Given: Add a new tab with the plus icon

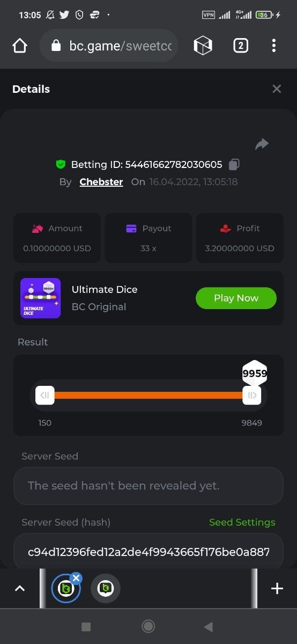Looking at the screenshot, I should pyautogui.click(x=277, y=589).
